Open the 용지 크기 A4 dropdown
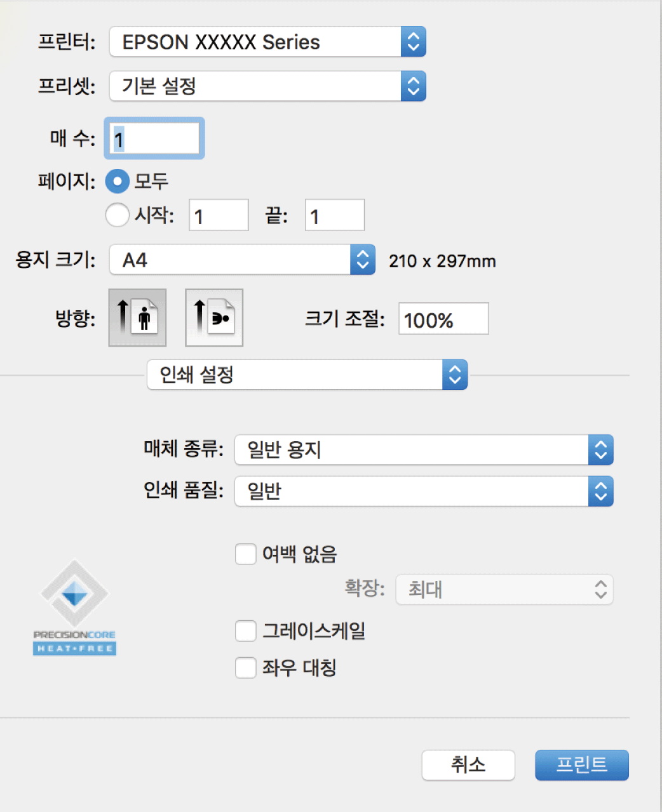Viewport: 662px width, 812px height. (x=242, y=260)
